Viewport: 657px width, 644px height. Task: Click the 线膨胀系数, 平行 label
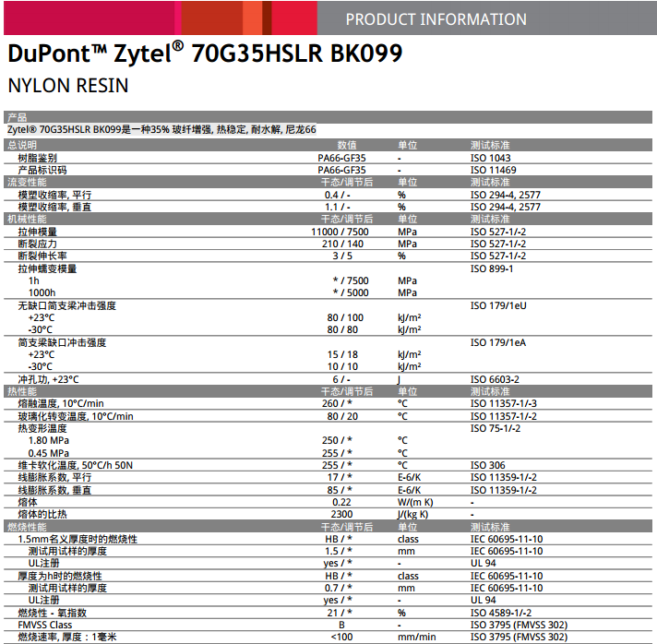coord(54,478)
